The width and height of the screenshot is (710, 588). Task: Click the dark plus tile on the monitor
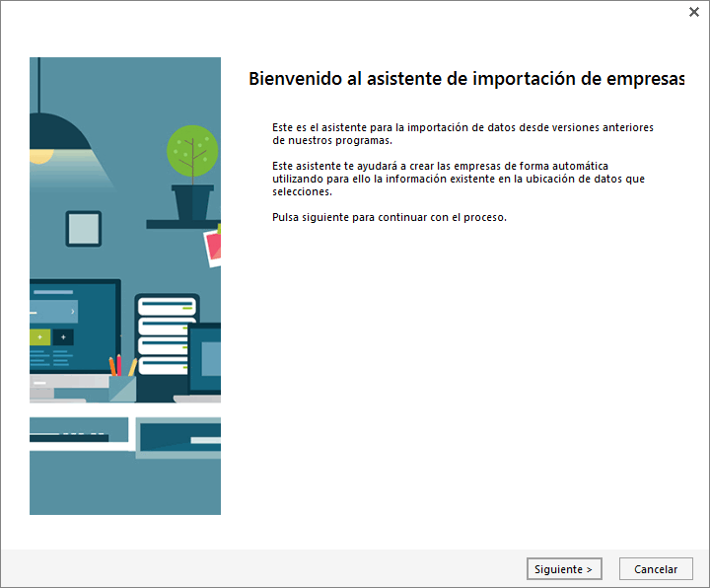(64, 337)
